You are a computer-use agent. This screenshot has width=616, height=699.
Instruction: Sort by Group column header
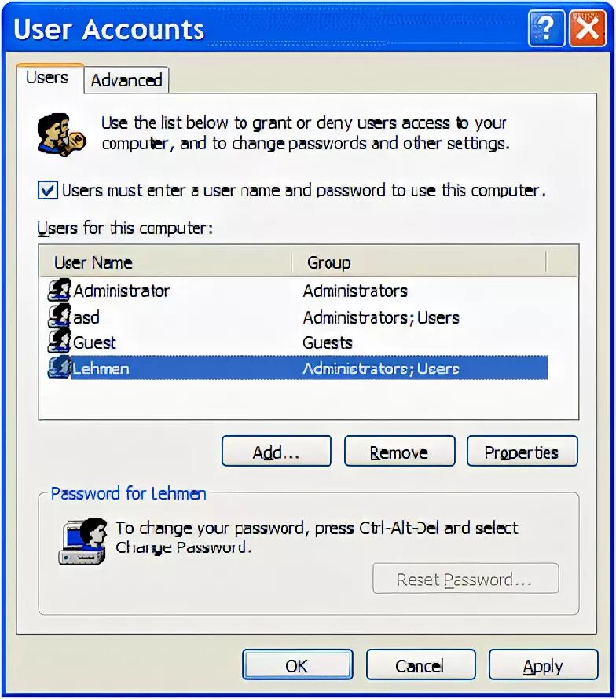(x=419, y=262)
